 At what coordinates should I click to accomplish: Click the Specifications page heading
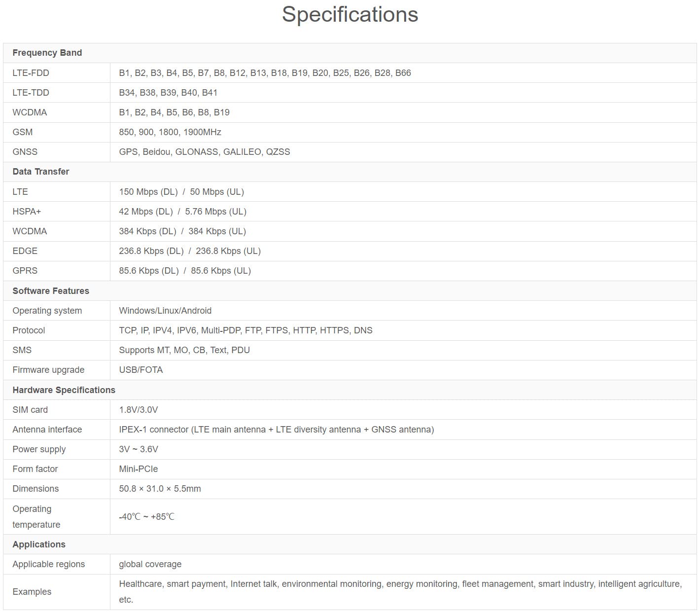(x=350, y=15)
